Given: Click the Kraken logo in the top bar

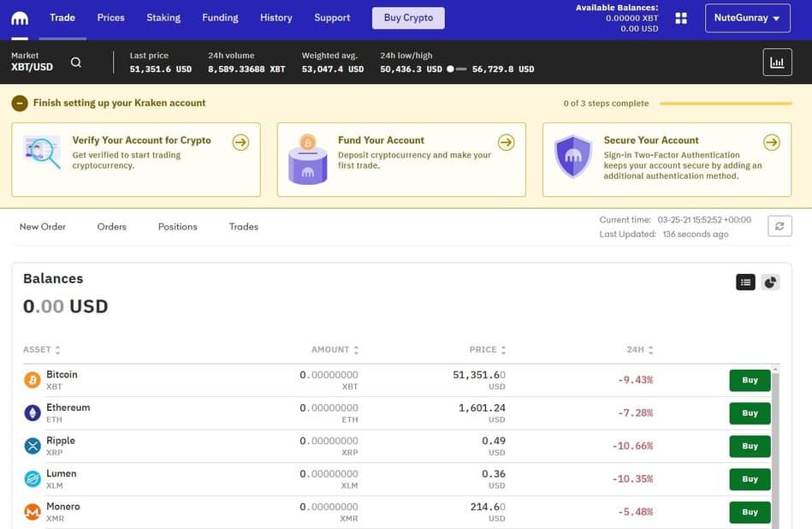Looking at the screenshot, I should 19,16.
